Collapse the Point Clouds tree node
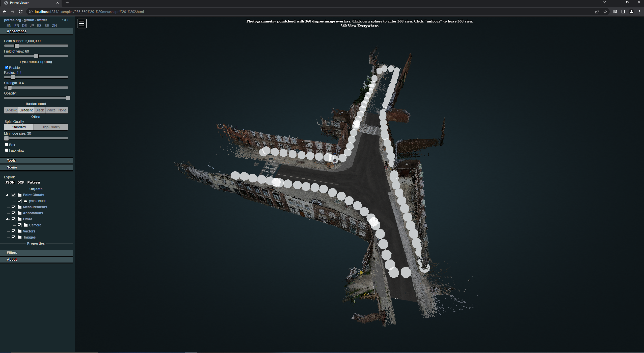 click(7, 195)
